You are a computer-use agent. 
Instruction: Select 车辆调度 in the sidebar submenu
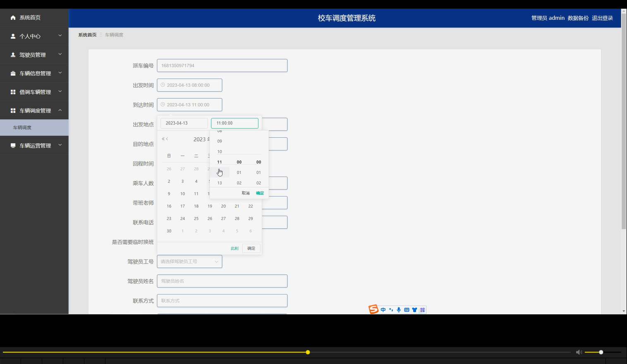(23, 127)
